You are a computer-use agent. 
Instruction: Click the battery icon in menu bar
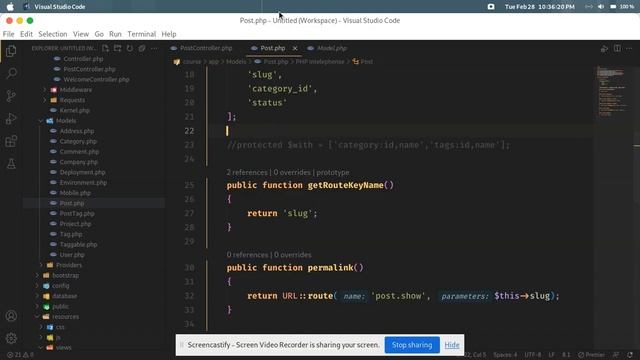(x=613, y=7)
